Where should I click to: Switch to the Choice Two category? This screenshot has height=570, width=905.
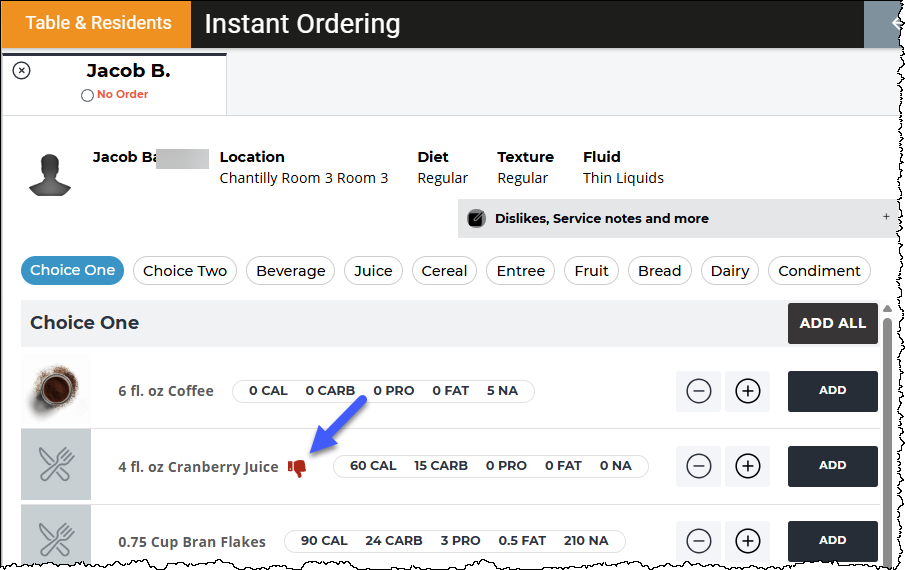[185, 271]
